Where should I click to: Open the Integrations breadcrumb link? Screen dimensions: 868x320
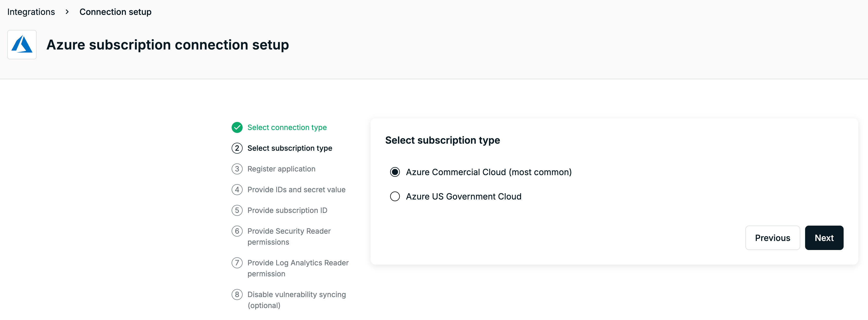31,11
